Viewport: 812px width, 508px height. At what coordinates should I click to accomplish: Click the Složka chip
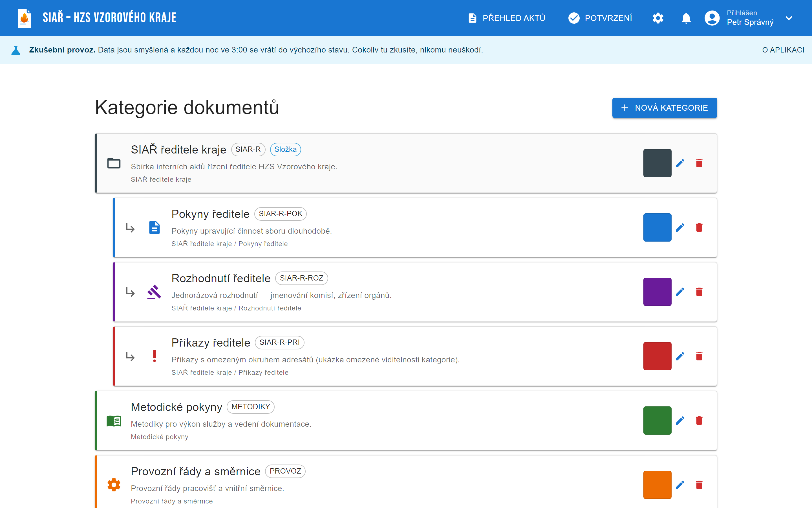point(285,150)
